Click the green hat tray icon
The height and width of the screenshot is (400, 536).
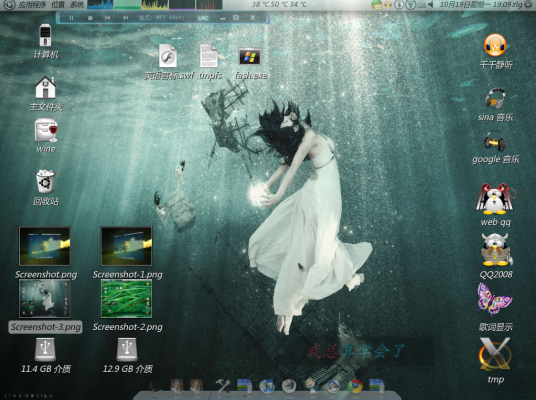(x=376, y=4)
